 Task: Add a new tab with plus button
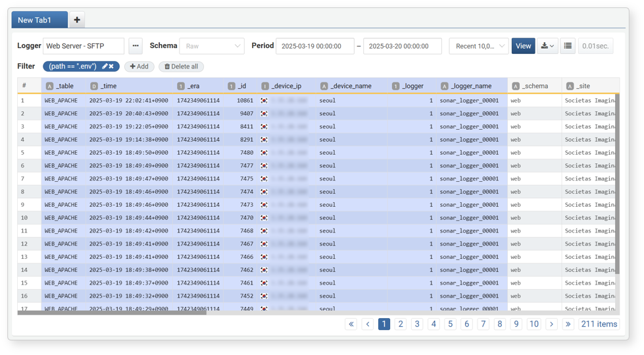(77, 20)
